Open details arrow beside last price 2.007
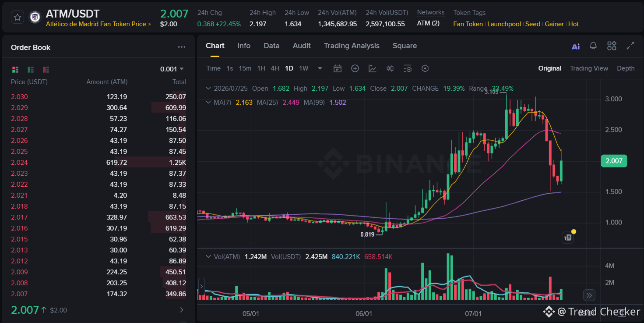The width and height of the screenshot is (644, 323). pos(182,310)
